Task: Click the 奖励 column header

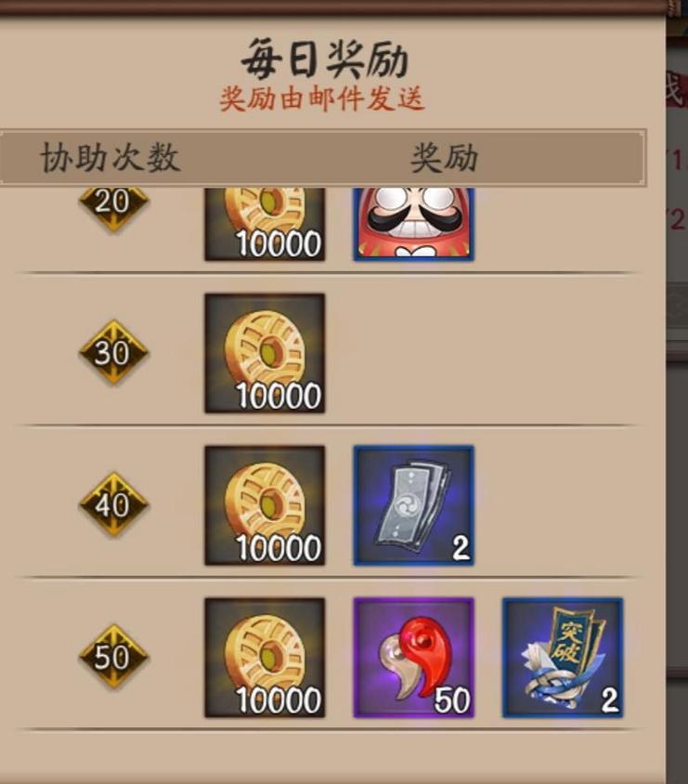Action: point(444,158)
